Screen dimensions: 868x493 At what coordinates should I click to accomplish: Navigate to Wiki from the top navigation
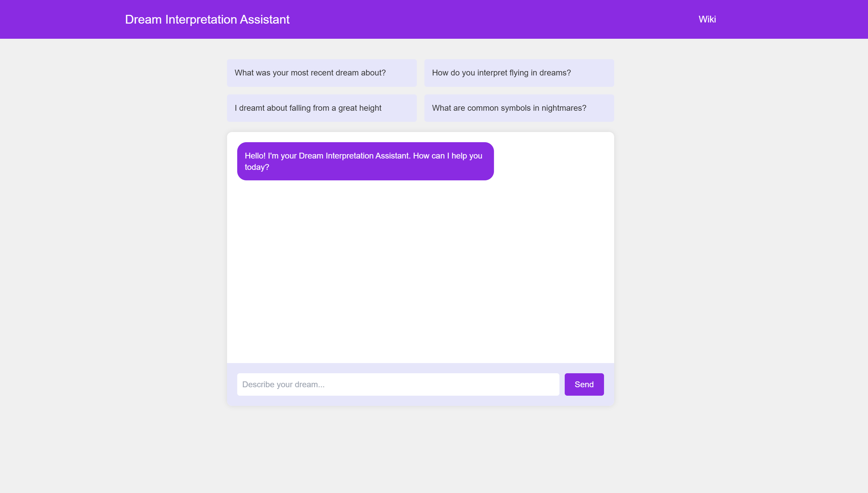coord(707,19)
